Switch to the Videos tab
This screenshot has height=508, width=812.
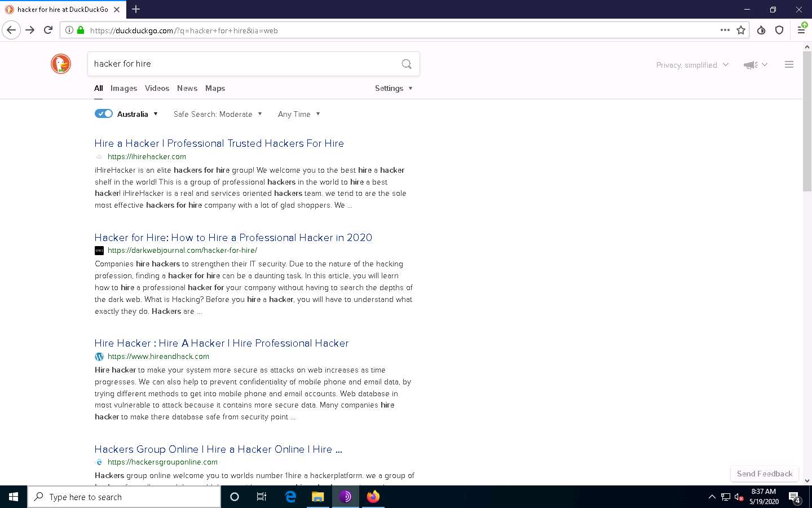[x=157, y=88]
